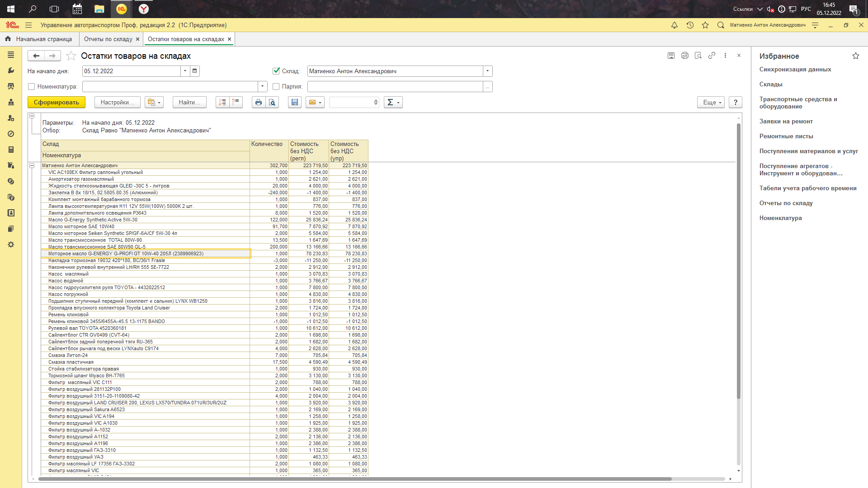The width and height of the screenshot is (868, 488).
Task: Open the date field dropdown arrow
Action: point(185,71)
